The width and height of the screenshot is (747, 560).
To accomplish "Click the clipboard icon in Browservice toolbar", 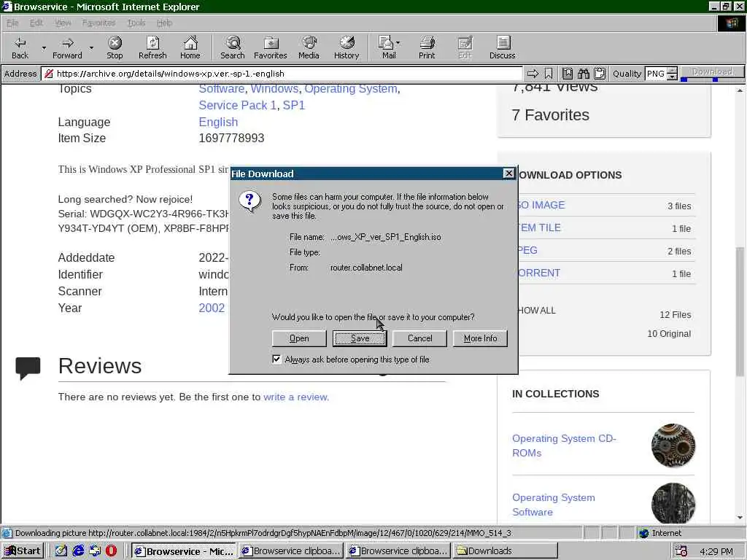I will click(x=600, y=74).
